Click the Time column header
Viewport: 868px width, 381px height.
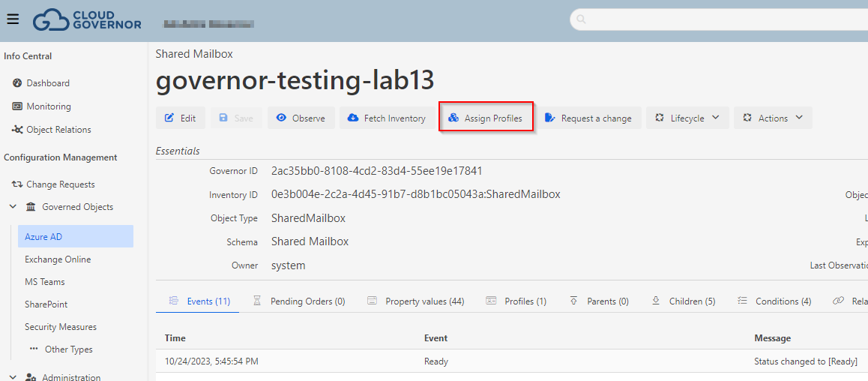pos(175,337)
